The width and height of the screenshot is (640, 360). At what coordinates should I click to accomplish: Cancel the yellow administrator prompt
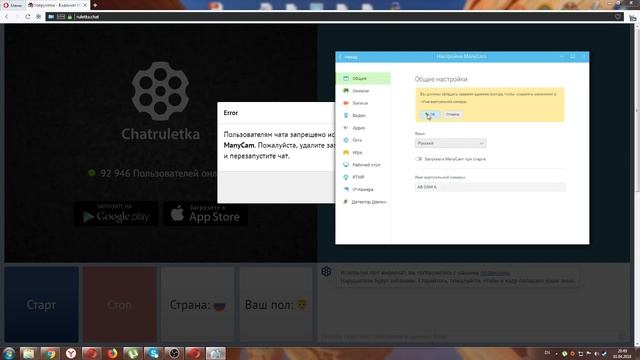(x=453, y=114)
